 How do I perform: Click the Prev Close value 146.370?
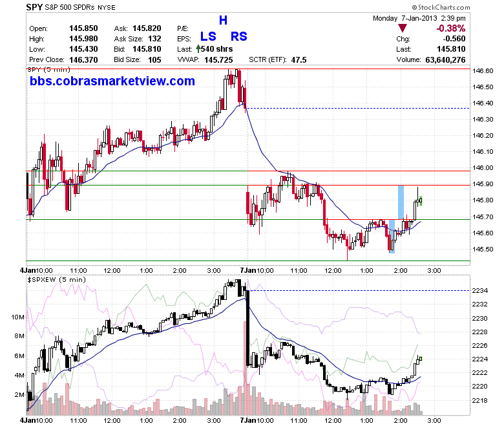pyautogui.click(x=83, y=59)
